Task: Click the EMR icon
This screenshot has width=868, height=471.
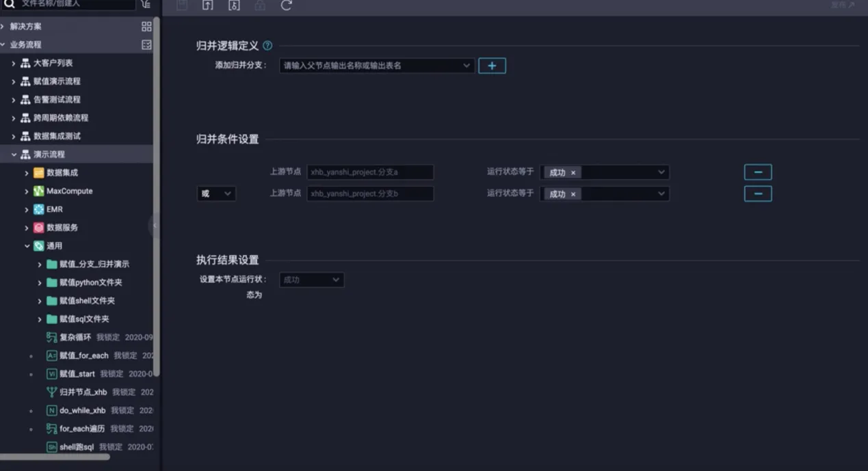Action: pos(39,209)
